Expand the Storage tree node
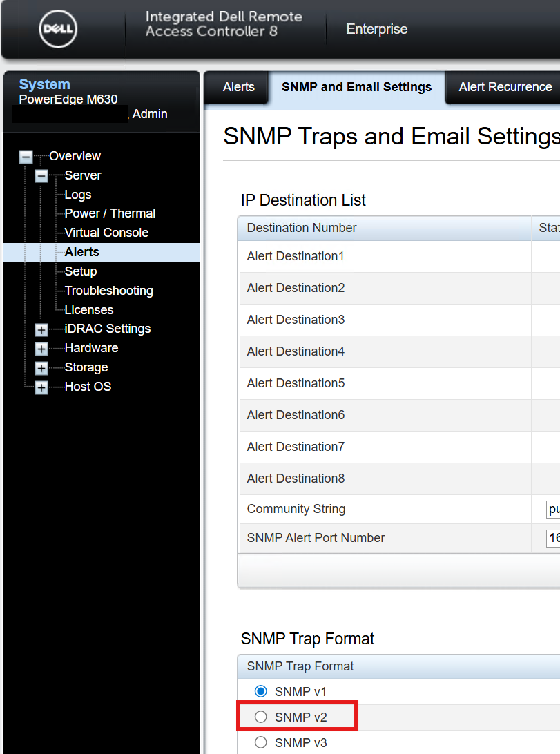Screen dimensions: 560x754 41,368
